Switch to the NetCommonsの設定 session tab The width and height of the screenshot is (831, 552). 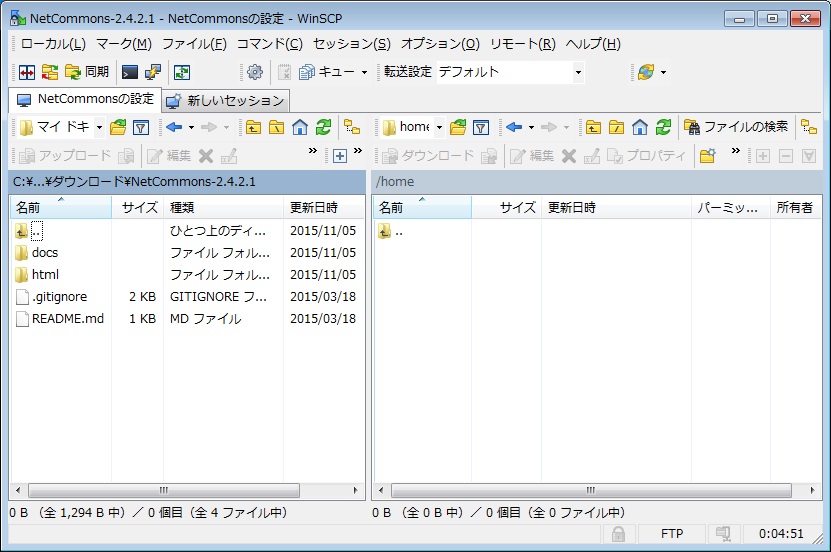click(85, 100)
